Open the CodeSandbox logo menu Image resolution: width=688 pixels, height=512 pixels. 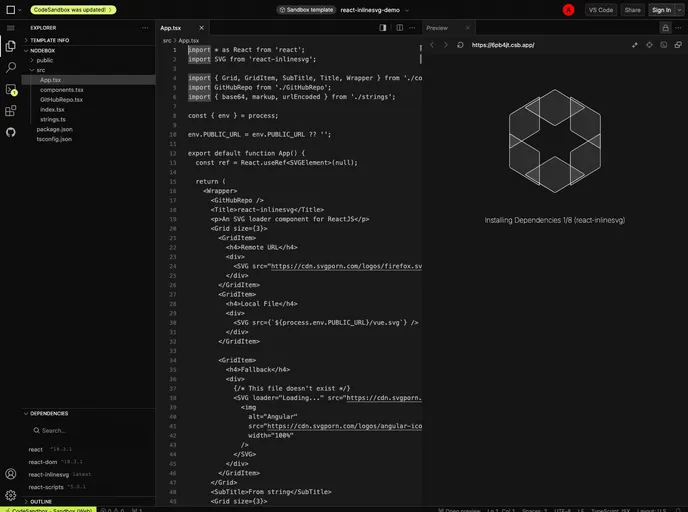11,10
